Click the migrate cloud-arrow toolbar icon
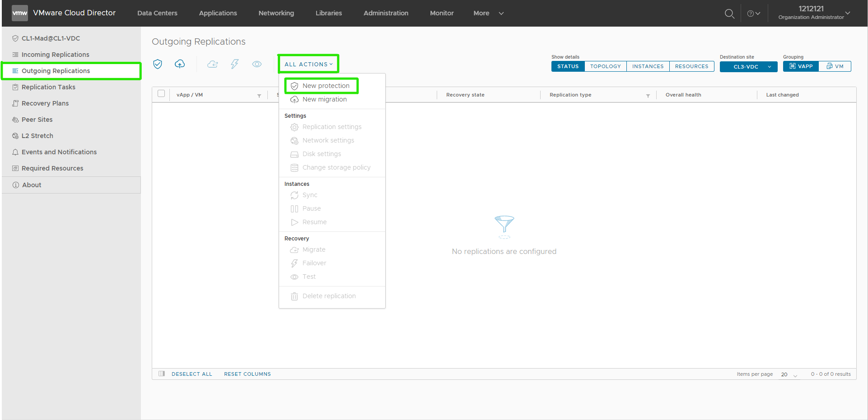 pyautogui.click(x=213, y=64)
